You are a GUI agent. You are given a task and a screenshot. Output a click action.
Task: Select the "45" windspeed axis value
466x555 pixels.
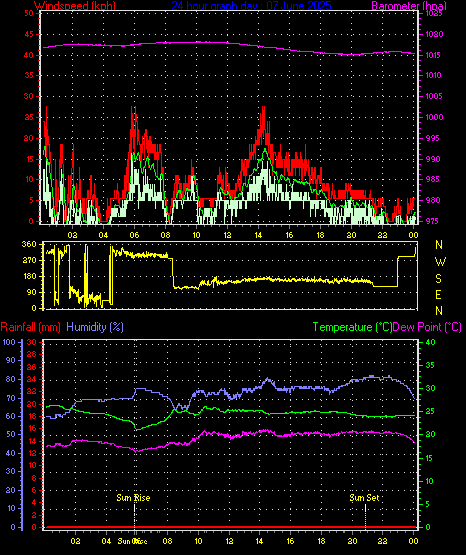(29, 34)
